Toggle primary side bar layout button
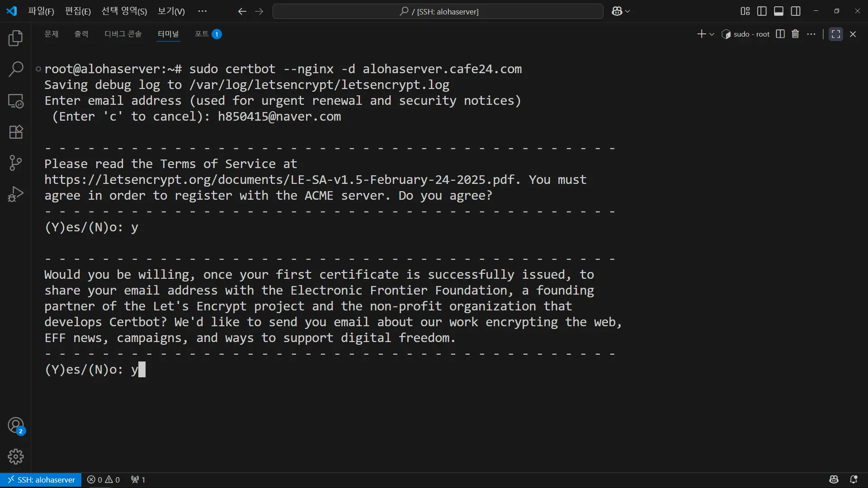This screenshot has width=868, height=488. point(762,11)
